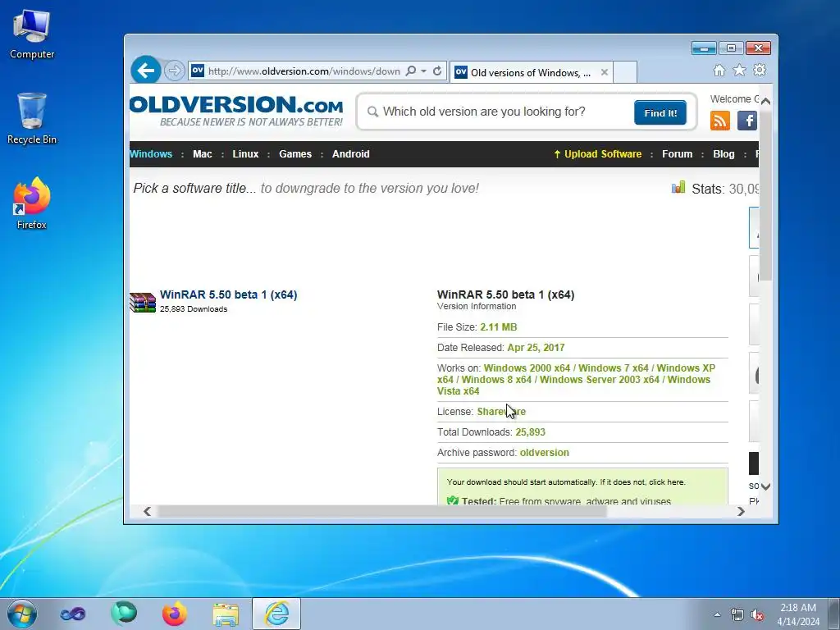This screenshot has width=840, height=630.
Task: Open the orange RSS feed icon
Action: pos(720,121)
